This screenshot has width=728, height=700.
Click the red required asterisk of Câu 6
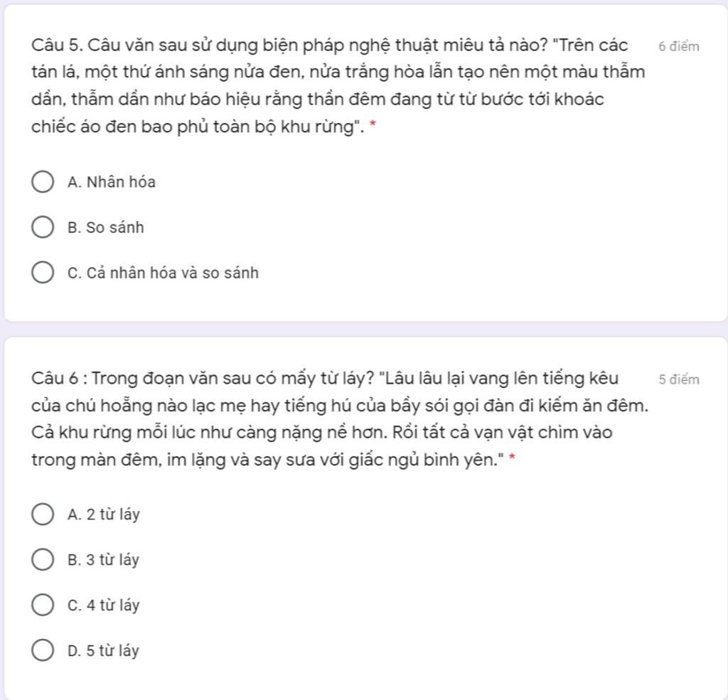[513, 456]
